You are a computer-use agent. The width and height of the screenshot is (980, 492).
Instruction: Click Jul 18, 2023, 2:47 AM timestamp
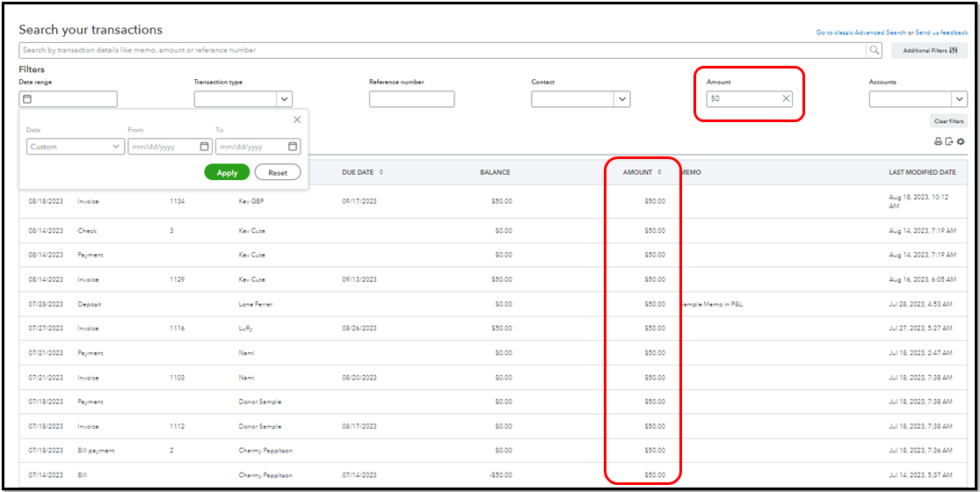tap(921, 353)
